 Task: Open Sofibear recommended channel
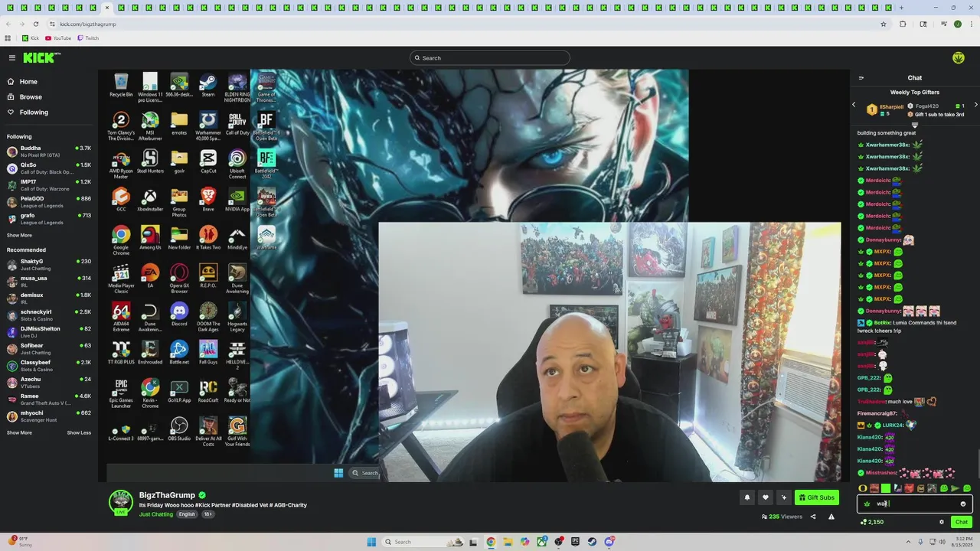click(49, 349)
